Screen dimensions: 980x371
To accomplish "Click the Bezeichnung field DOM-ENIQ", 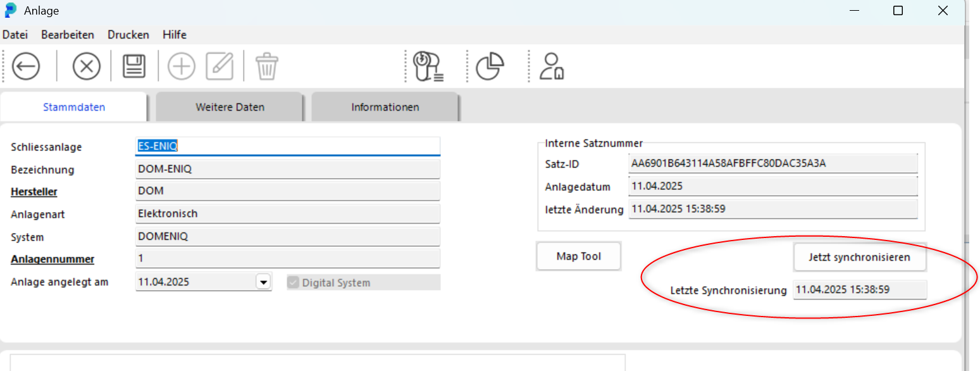I will (x=288, y=169).
